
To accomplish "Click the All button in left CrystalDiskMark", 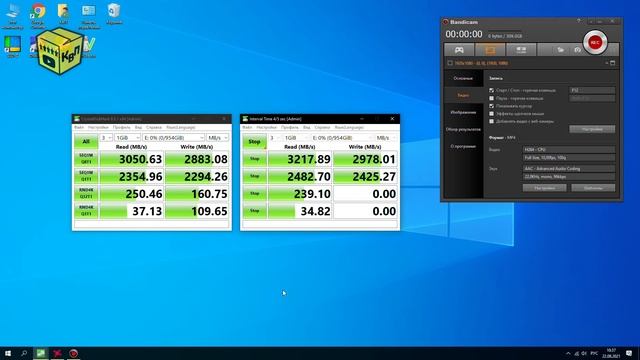I will pyautogui.click(x=86, y=141).
